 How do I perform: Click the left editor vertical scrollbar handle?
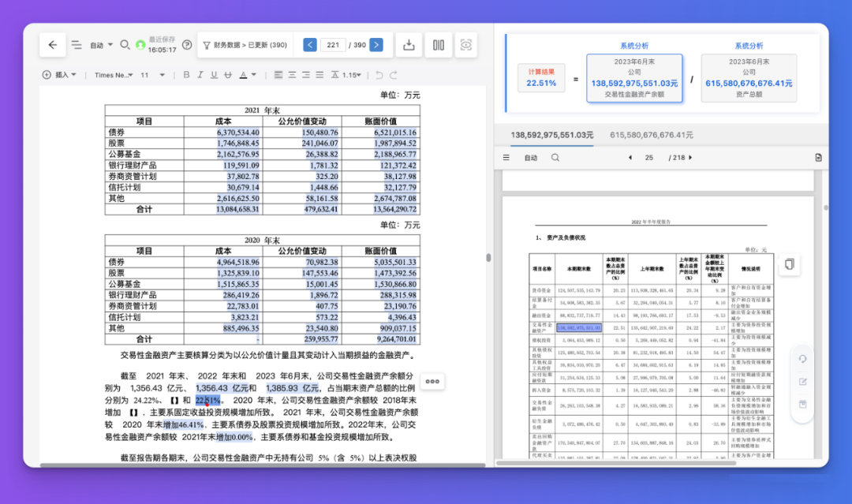tap(488, 257)
